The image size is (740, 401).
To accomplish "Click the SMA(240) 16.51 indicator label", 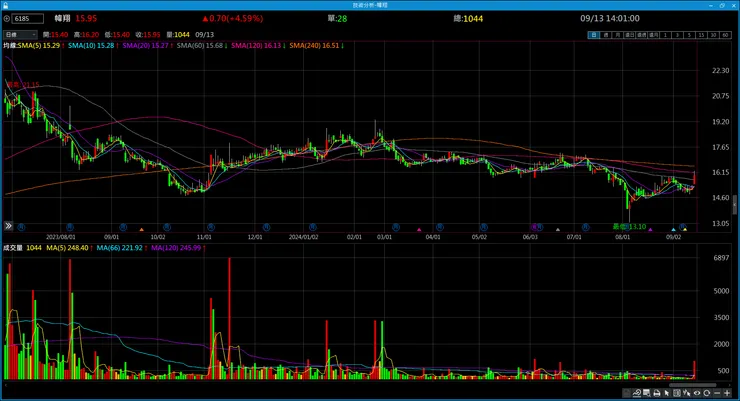I will pyautogui.click(x=314, y=46).
